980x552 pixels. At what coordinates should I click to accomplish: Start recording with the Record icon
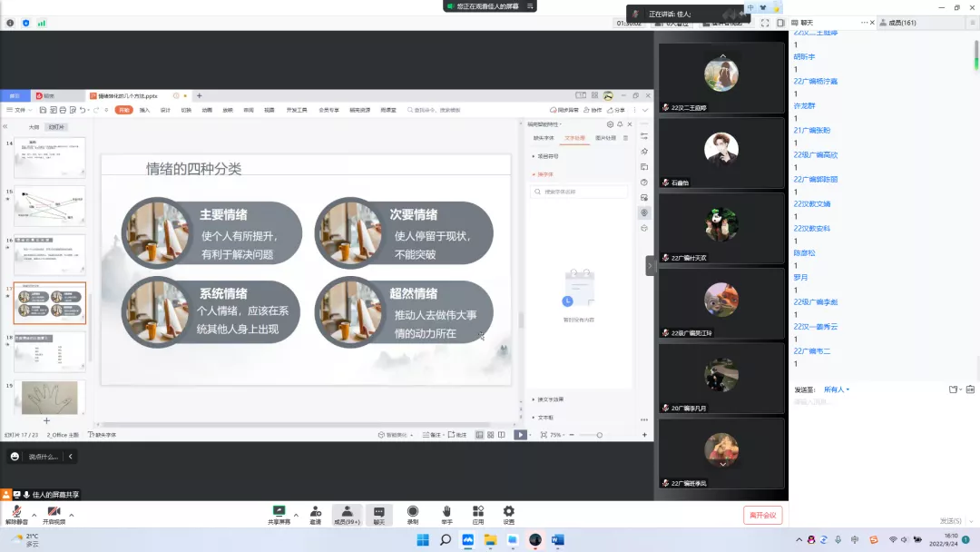click(413, 513)
